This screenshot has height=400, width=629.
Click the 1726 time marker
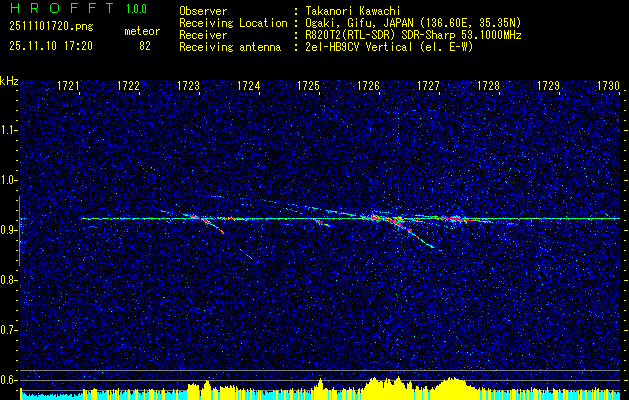[368, 85]
